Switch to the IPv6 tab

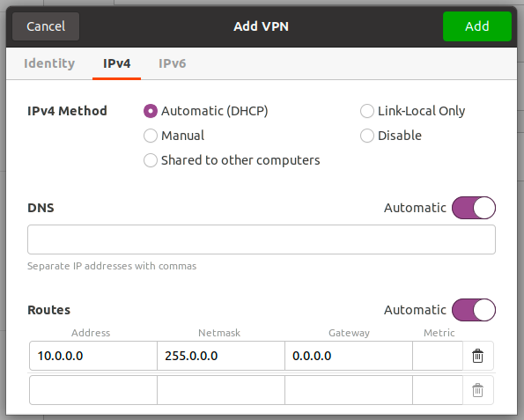point(172,63)
